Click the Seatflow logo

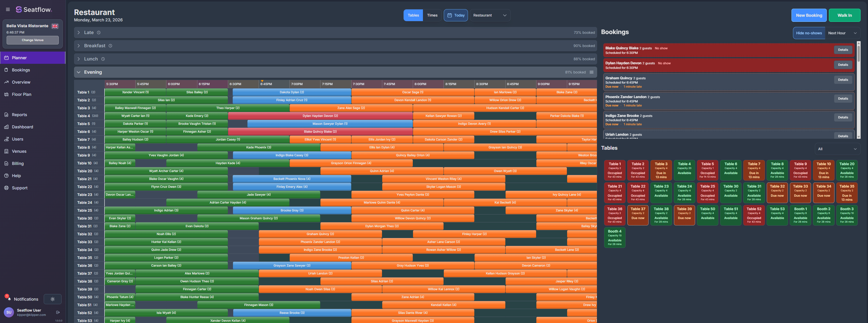(x=34, y=9)
